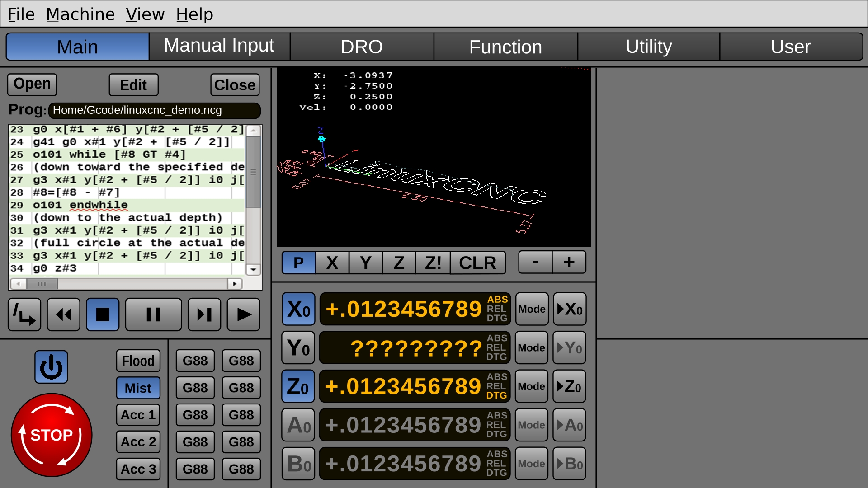Image resolution: width=868 pixels, height=488 pixels.
Task: Click the Y axis ????????? readout
Action: (x=415, y=348)
